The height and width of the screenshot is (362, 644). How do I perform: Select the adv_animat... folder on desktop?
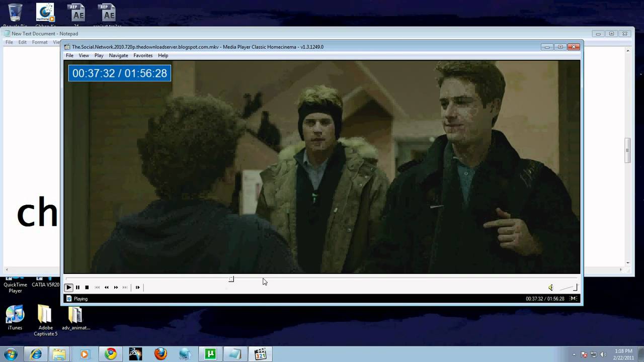(75, 318)
